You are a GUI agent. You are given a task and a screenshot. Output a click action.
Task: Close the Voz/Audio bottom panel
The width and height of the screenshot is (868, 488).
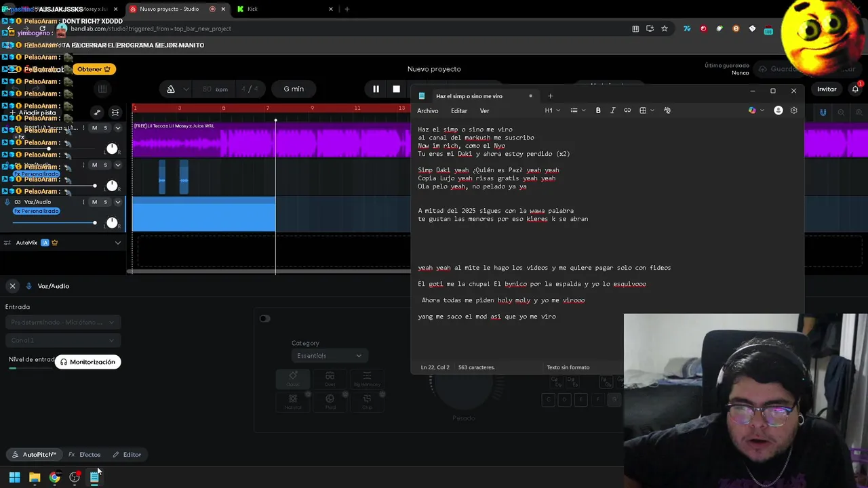(x=12, y=286)
